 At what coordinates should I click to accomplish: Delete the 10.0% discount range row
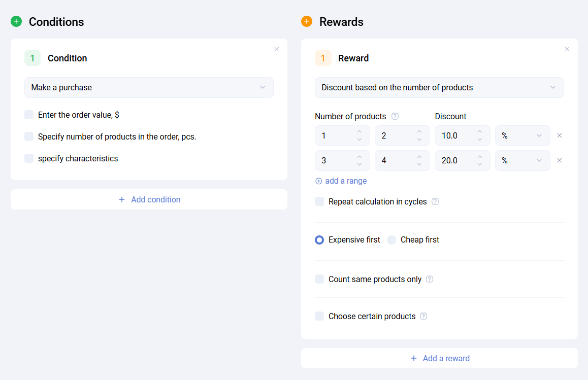coord(560,135)
